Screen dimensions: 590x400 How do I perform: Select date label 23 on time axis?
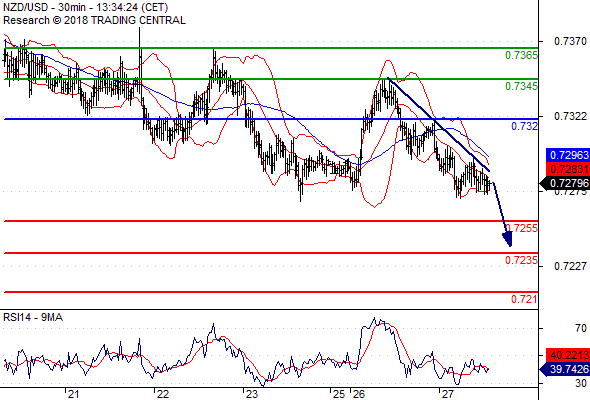pos(251,394)
